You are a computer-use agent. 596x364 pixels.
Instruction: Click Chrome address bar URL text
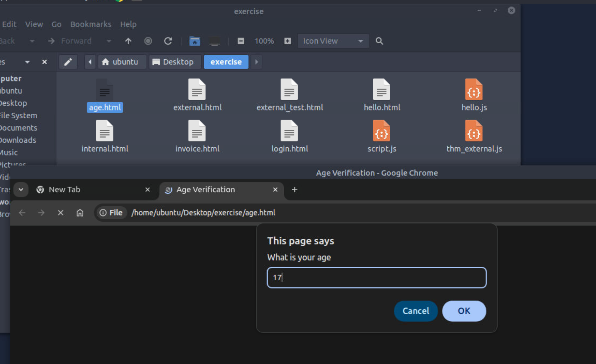[x=203, y=213]
